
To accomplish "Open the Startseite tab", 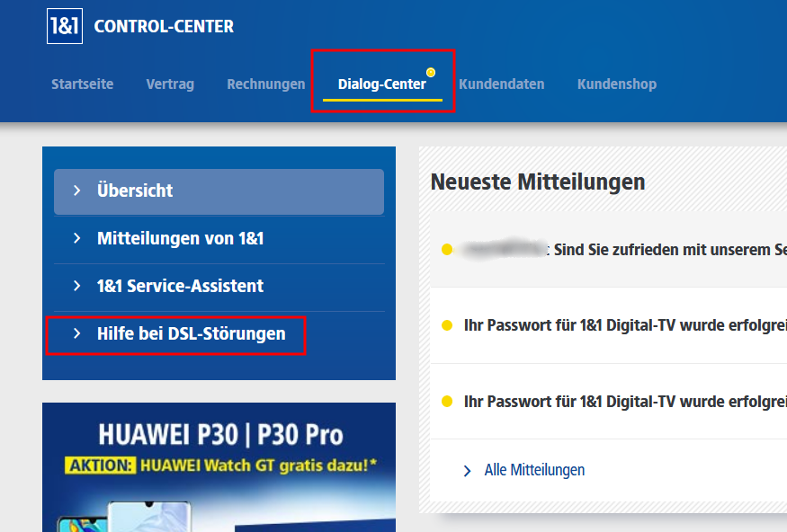I will click(x=83, y=84).
